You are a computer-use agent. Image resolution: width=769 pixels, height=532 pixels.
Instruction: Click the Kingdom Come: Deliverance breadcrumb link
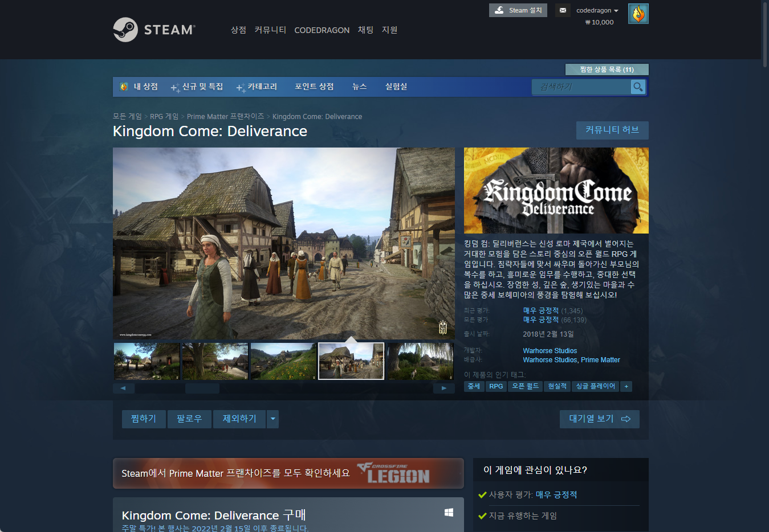(x=317, y=116)
